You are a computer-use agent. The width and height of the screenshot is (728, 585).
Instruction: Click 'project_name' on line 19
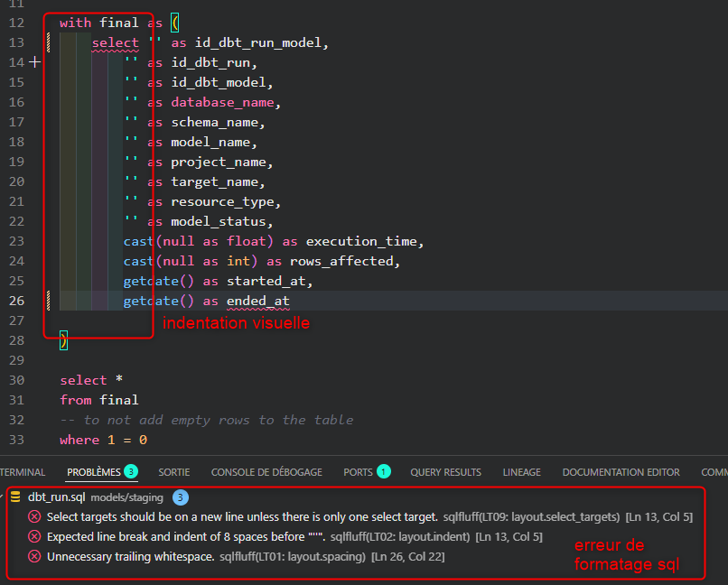[219, 162]
